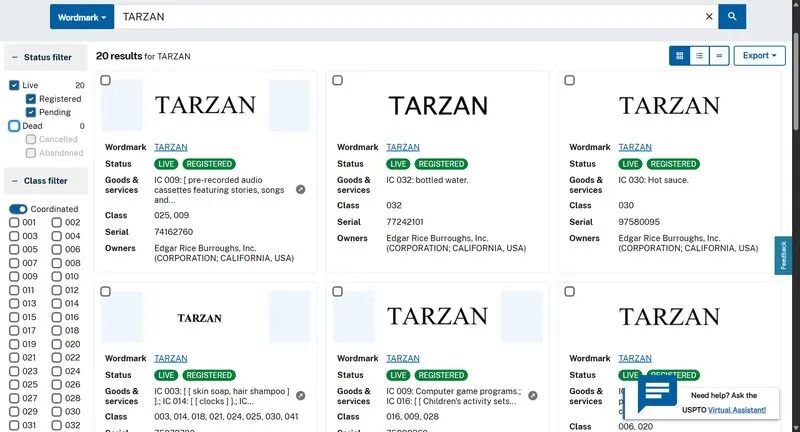The image size is (800, 432).
Task: Uncheck the Pending status checkbox
Action: point(31,112)
